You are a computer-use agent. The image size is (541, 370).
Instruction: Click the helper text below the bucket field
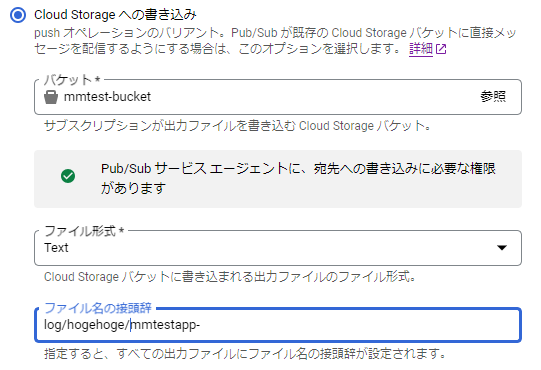coord(238,126)
